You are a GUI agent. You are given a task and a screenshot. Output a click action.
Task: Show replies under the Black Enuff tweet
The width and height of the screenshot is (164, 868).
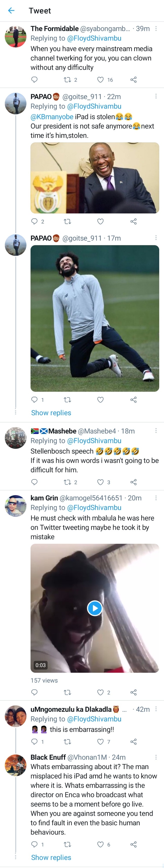[51, 858]
